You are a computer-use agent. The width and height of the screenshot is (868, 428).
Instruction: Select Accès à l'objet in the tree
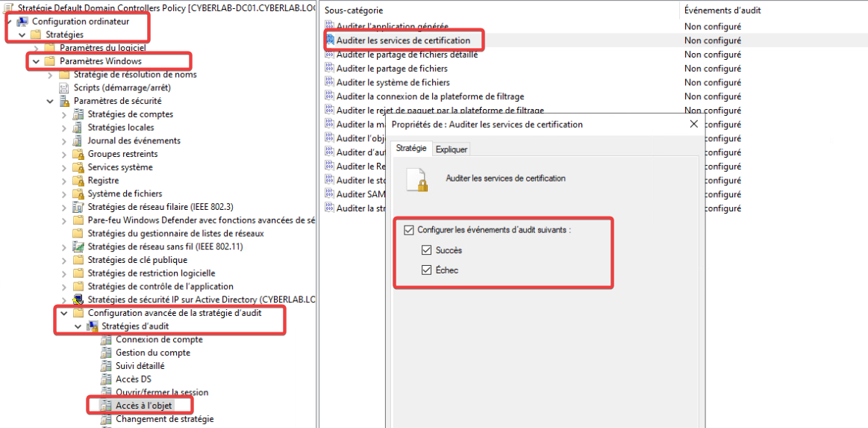coord(143,406)
